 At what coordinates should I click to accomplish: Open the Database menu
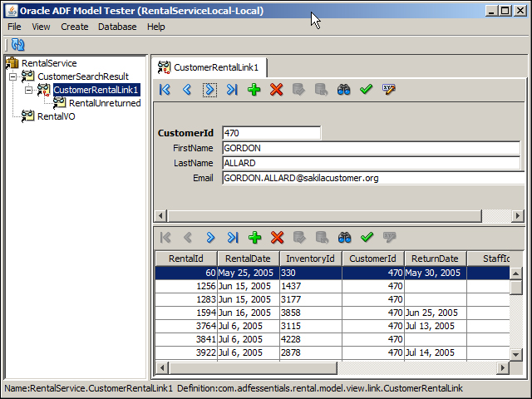pyautogui.click(x=117, y=27)
